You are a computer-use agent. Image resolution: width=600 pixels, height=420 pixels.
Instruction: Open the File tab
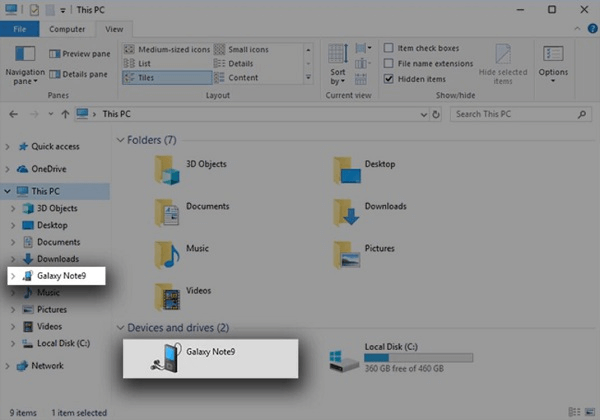19,30
